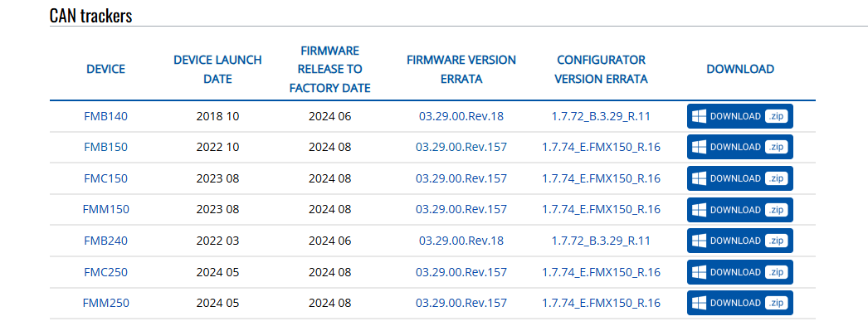Open the FMM250 device link

coord(105,303)
